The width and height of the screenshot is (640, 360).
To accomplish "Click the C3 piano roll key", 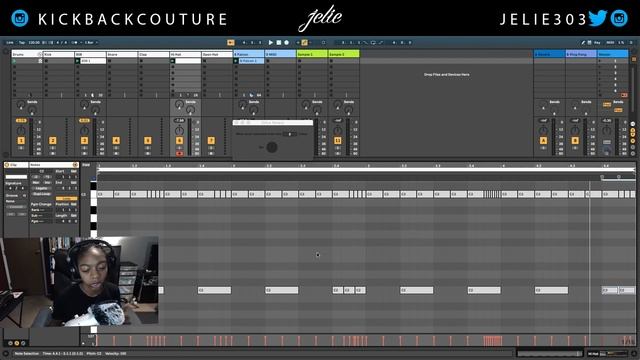I will pyautogui.click(x=93, y=194).
